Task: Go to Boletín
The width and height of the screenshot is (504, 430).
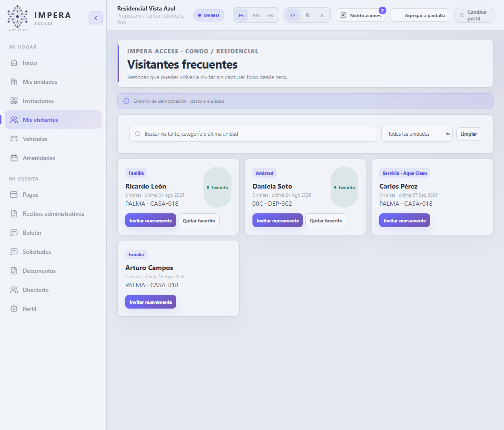Action: click(53, 233)
